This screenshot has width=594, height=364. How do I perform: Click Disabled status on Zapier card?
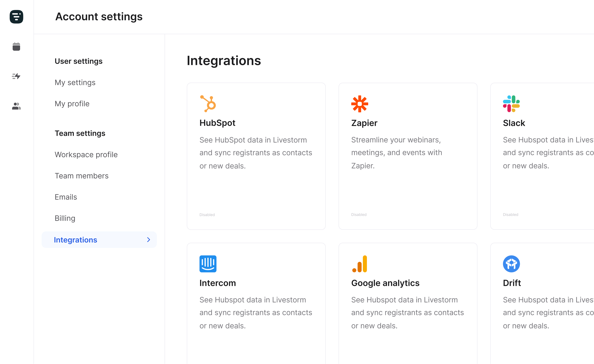[x=359, y=214]
